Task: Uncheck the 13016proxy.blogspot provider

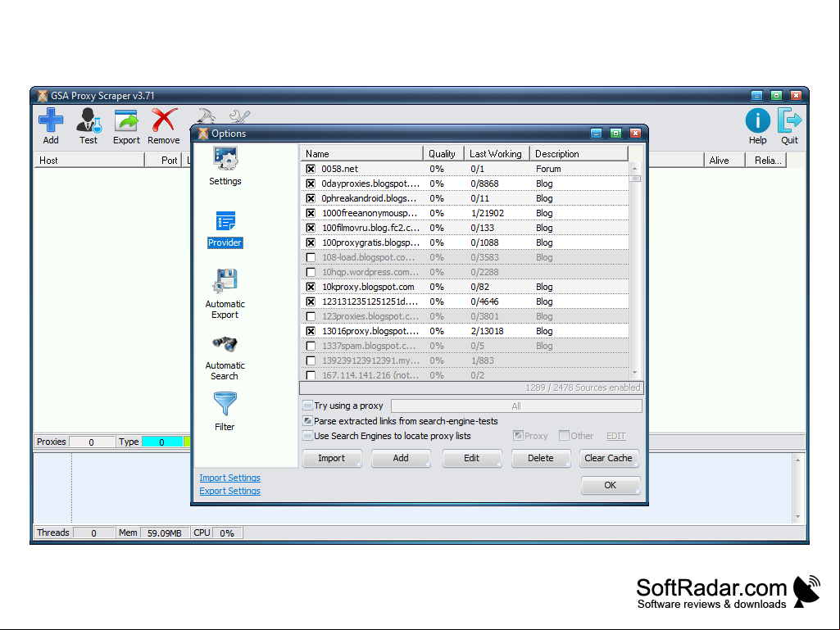Action: (311, 331)
